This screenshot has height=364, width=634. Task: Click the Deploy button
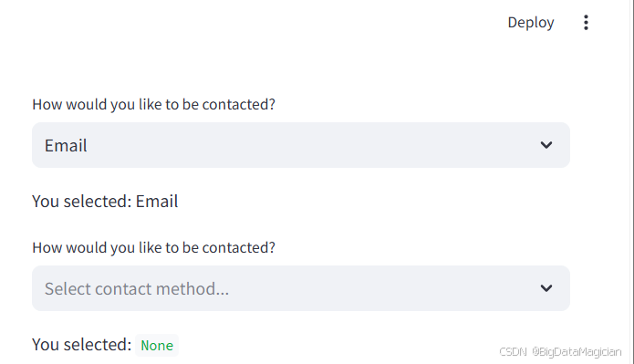tap(531, 23)
